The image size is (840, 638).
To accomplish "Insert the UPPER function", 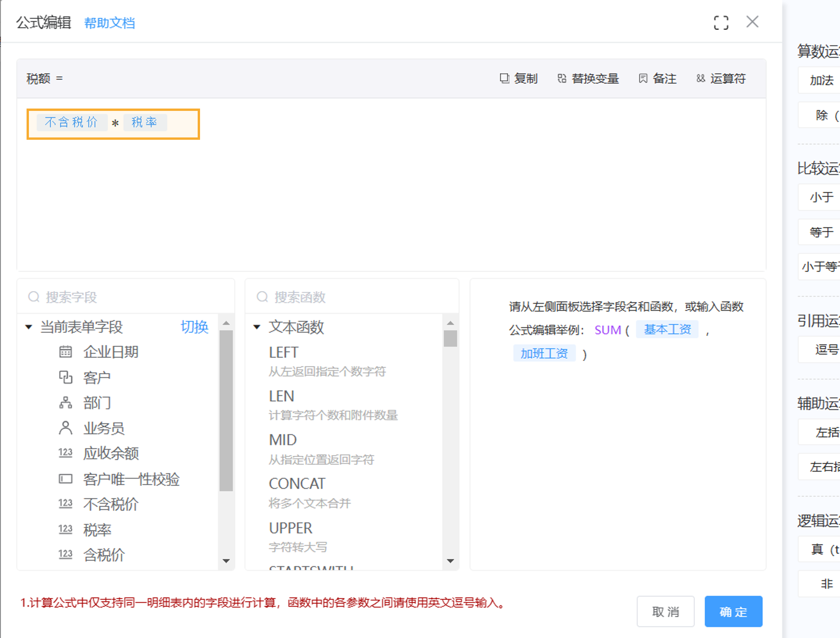I will [x=291, y=528].
